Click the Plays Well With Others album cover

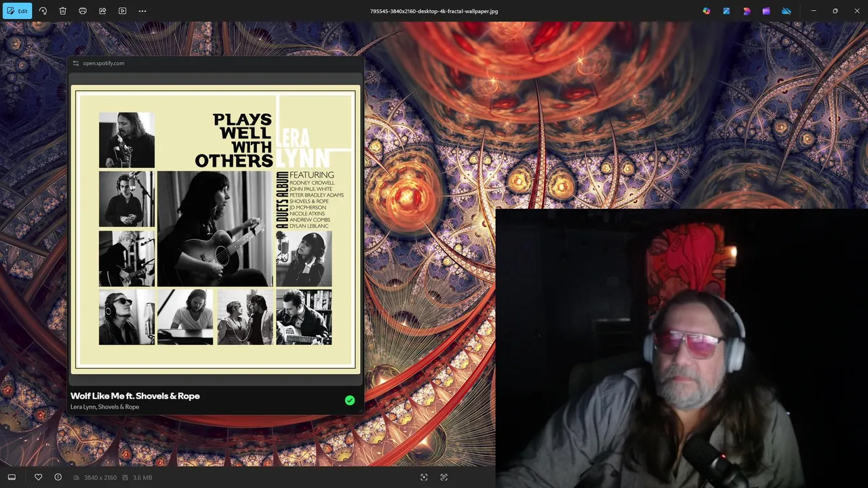[216, 230]
